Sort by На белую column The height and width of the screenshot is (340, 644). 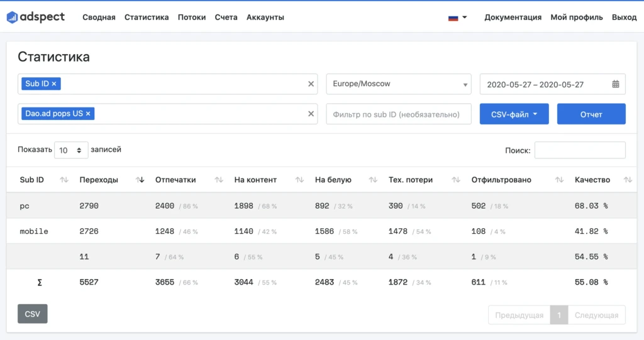coord(373,180)
